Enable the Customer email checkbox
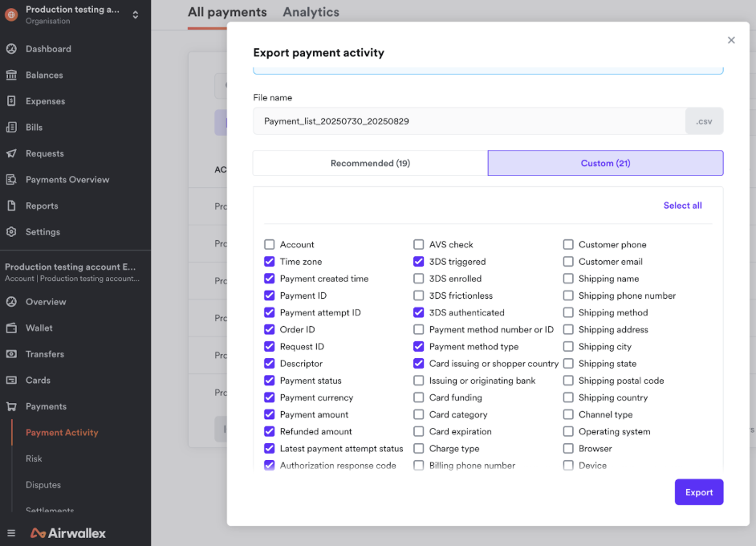The width and height of the screenshot is (756, 546). 568,262
